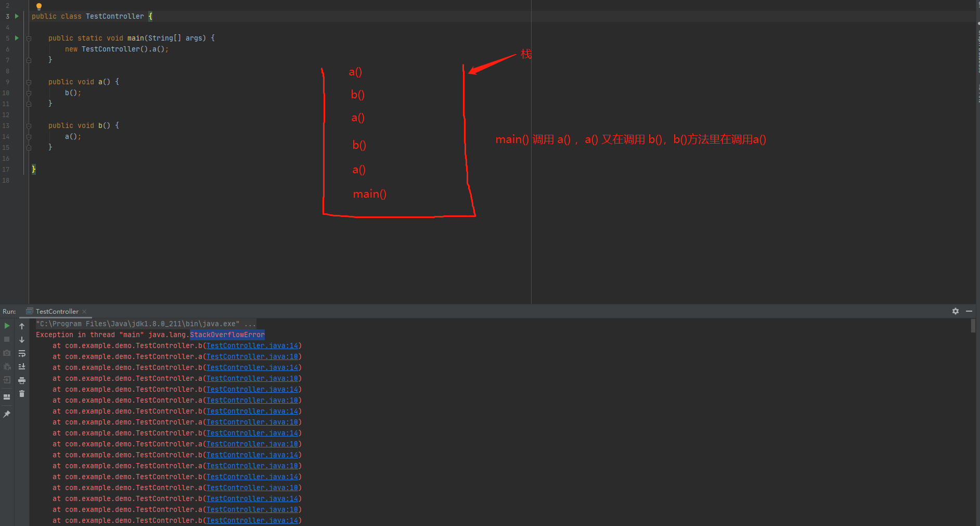Click the java.exe command line in console
This screenshot has width=980, height=526.
[146, 324]
